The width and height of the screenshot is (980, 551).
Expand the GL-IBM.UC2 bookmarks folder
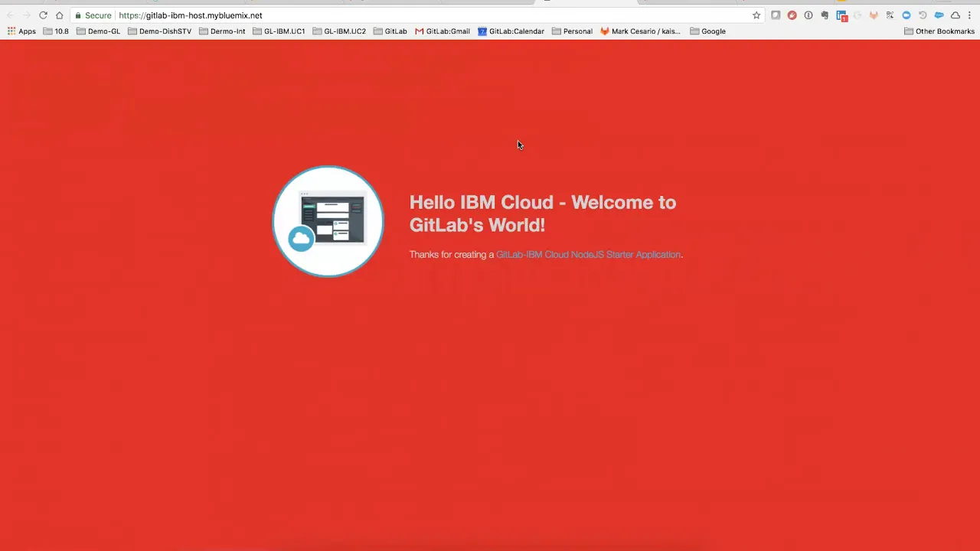pos(339,31)
